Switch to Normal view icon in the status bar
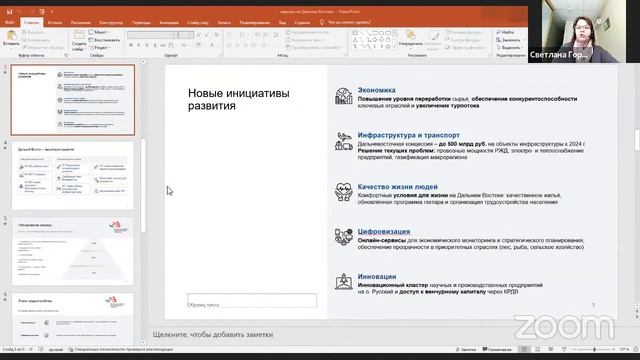The image size is (640, 360). 524,349
